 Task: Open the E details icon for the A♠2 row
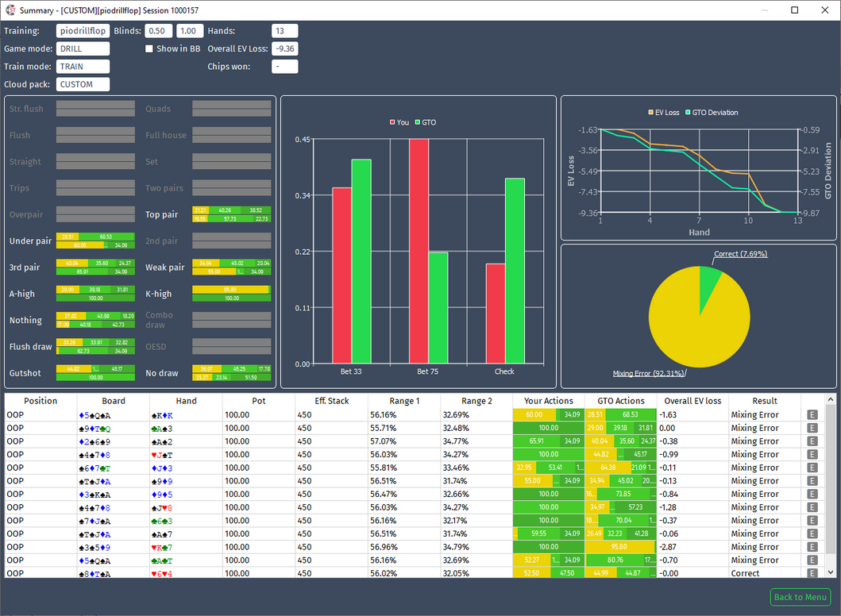(x=812, y=441)
